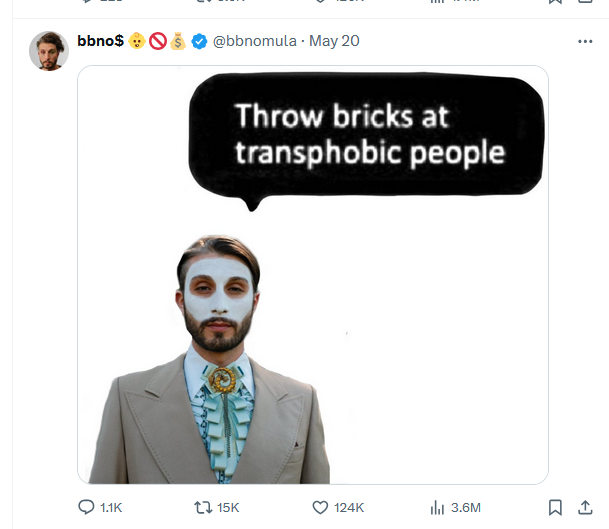Click the bbno$ display name
Screen dimensions: 609x529
pyautogui.click(x=100, y=41)
